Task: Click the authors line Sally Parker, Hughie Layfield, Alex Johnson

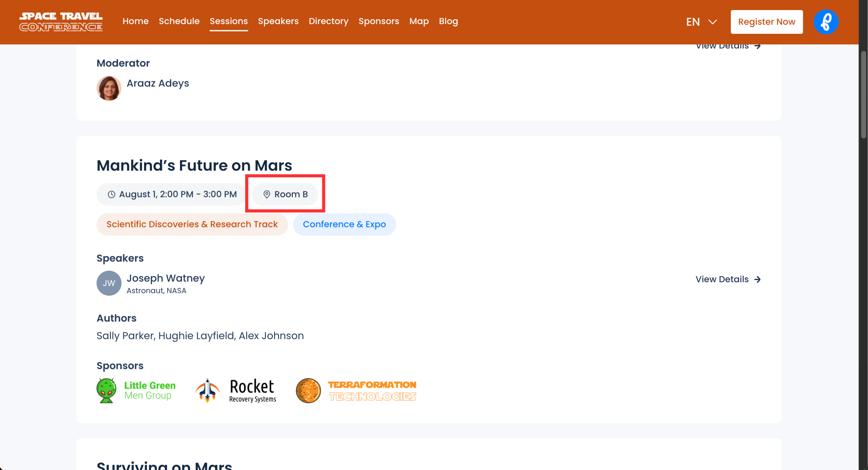Action: tap(200, 336)
